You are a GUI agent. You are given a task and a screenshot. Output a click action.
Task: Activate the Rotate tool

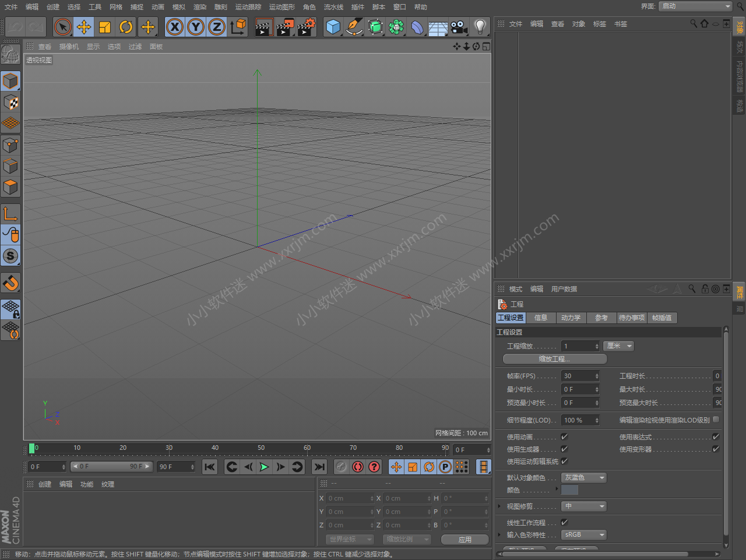click(x=126, y=27)
